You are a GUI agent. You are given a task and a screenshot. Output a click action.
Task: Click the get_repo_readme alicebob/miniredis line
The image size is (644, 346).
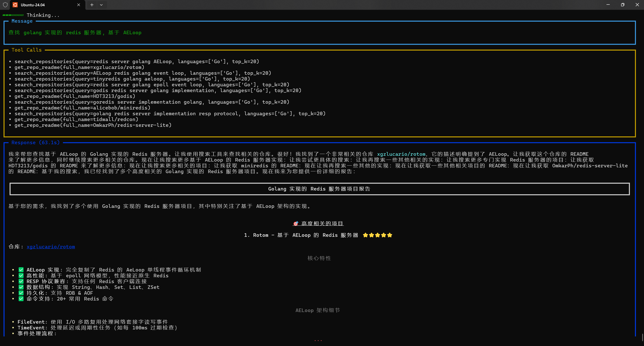(x=82, y=108)
